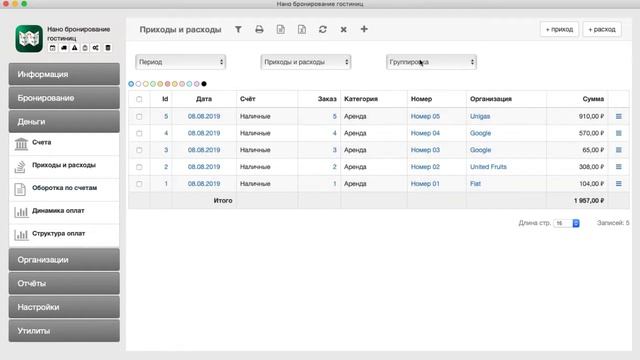Open the United Fruits organization link

pyautogui.click(x=488, y=167)
